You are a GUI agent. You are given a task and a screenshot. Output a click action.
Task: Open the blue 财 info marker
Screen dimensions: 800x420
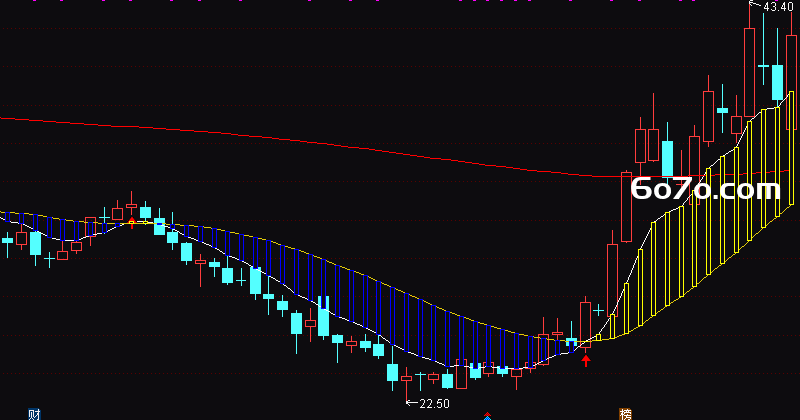tap(34, 414)
